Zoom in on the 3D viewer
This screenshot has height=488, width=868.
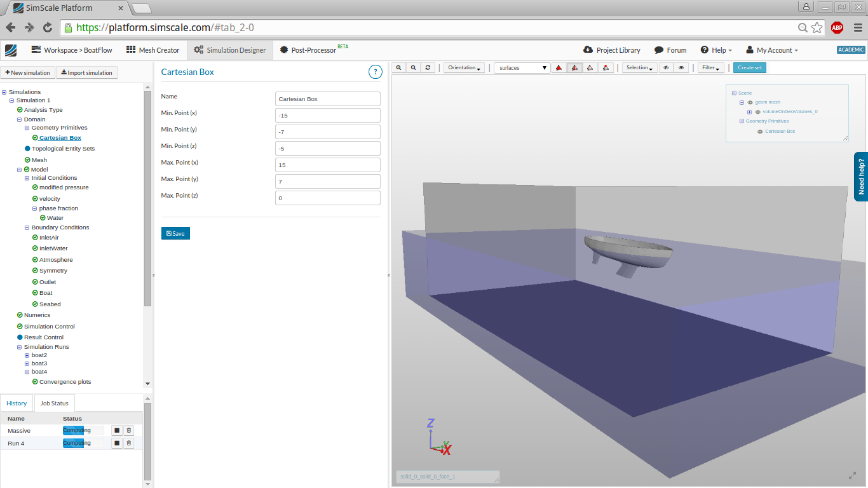pos(399,68)
